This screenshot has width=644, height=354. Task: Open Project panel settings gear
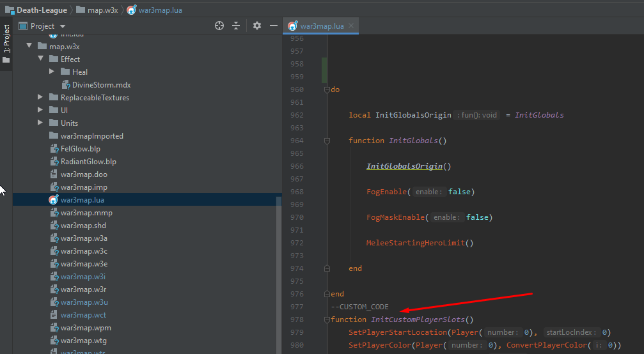tap(257, 26)
